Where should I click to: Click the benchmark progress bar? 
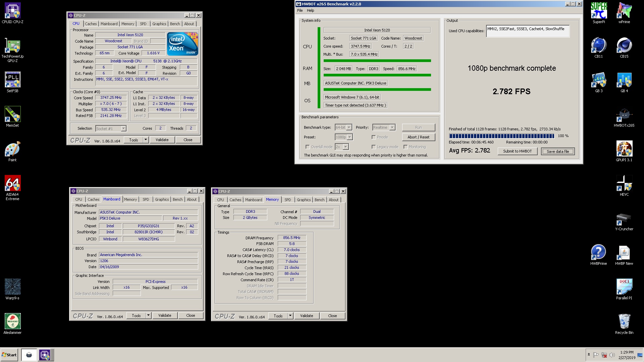click(502, 136)
